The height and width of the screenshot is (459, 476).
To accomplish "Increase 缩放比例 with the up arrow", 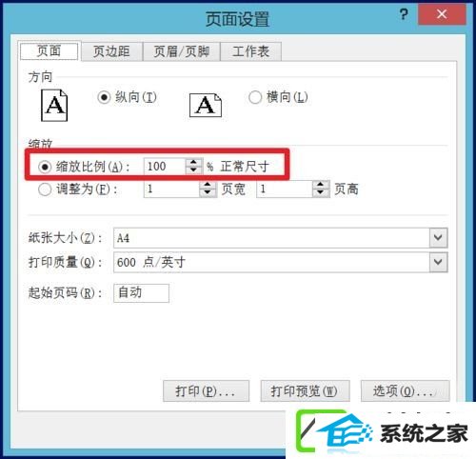I will coord(193,162).
